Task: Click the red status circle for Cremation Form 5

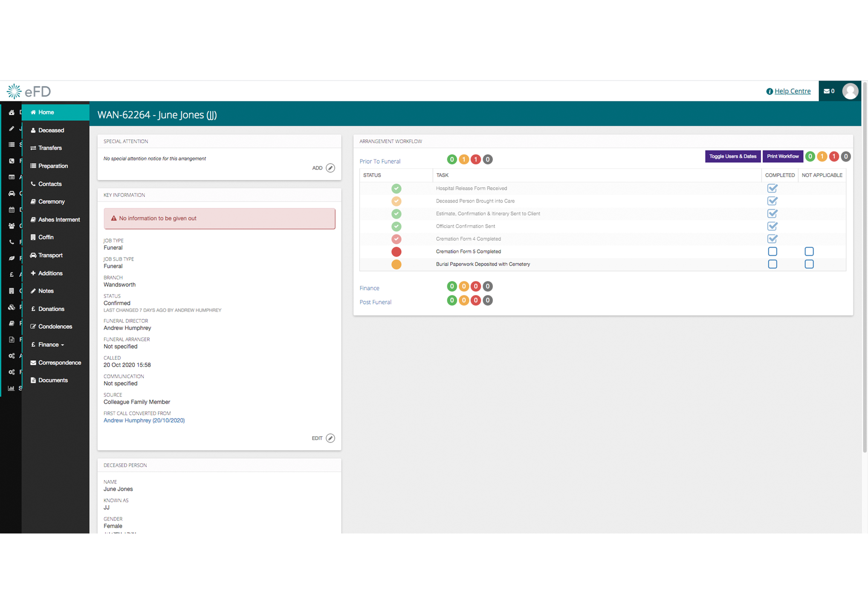Action: click(x=396, y=252)
